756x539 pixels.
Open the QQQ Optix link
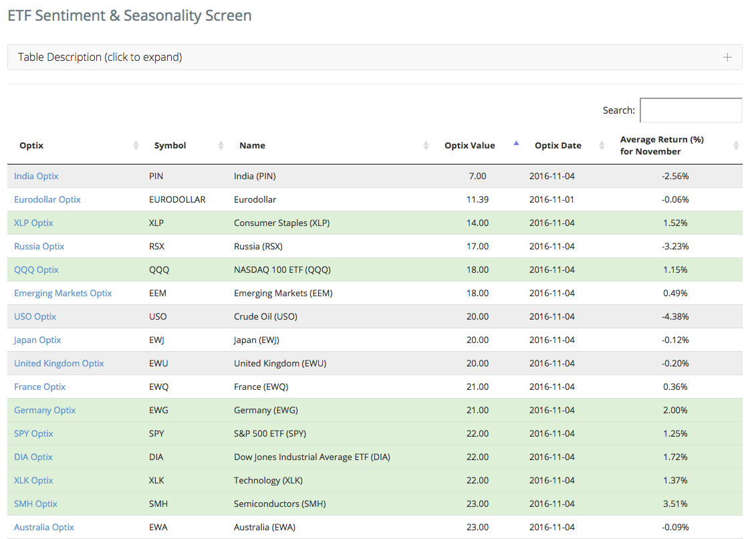[x=36, y=269]
